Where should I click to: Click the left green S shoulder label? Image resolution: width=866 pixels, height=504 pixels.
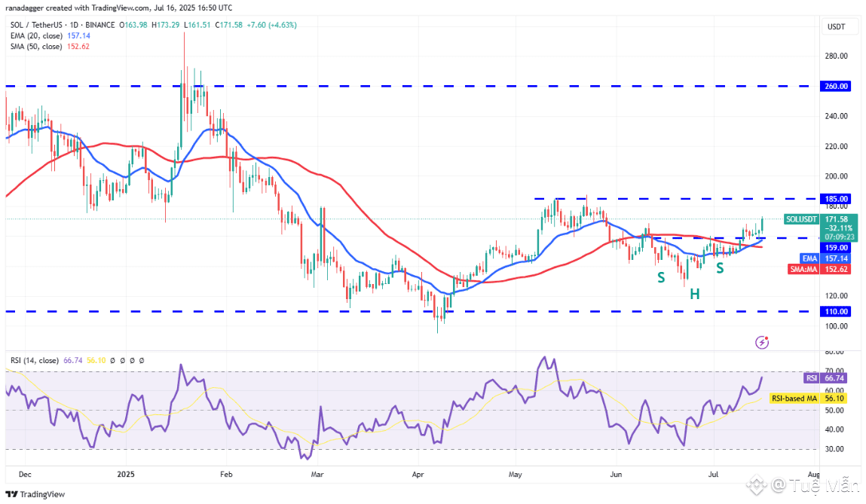660,278
